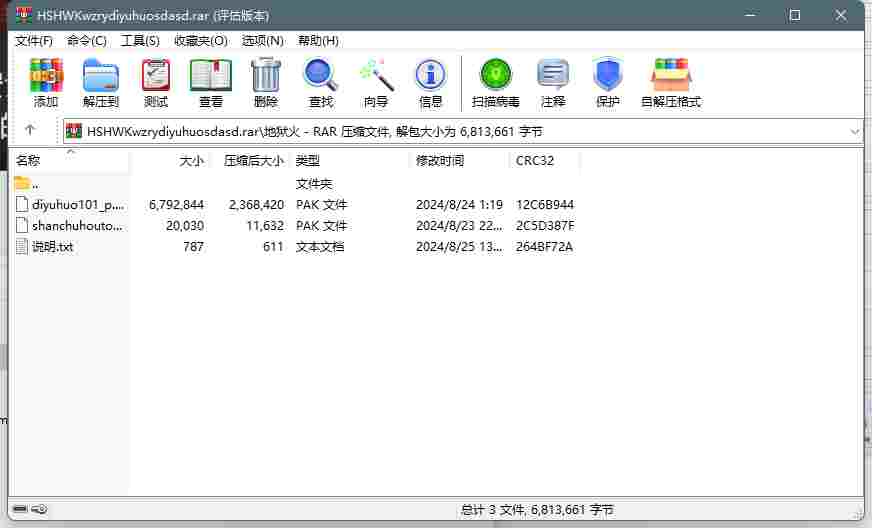Image resolution: width=872 pixels, height=528 pixels.
Task: Expand the address bar path dropdown
Action: 855,132
